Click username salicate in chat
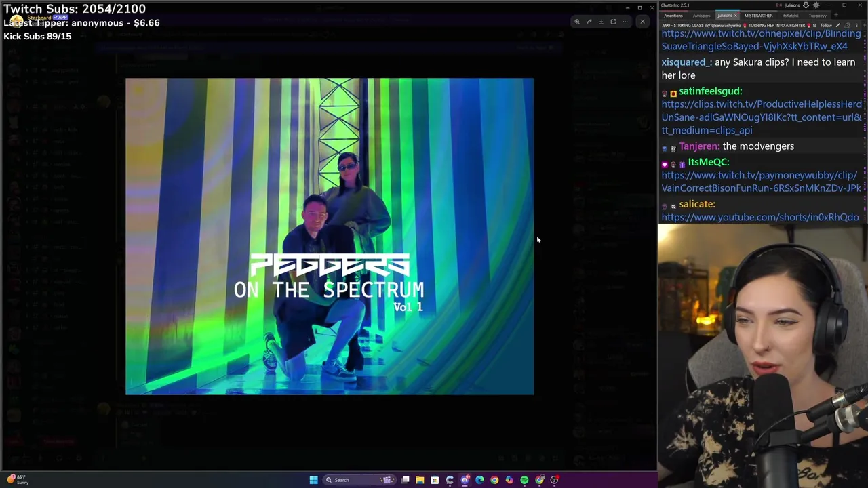868x488 pixels. (x=697, y=204)
